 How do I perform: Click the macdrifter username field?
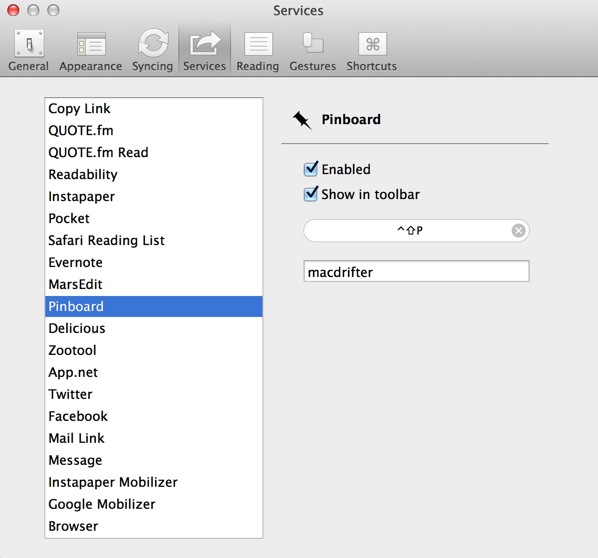click(x=416, y=271)
